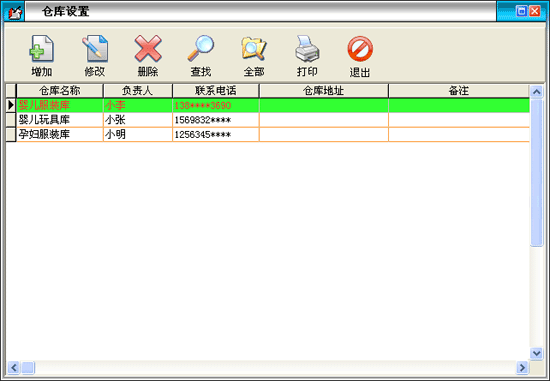Click the 仓库名称 column header
This screenshot has height=381, width=550.
point(60,91)
